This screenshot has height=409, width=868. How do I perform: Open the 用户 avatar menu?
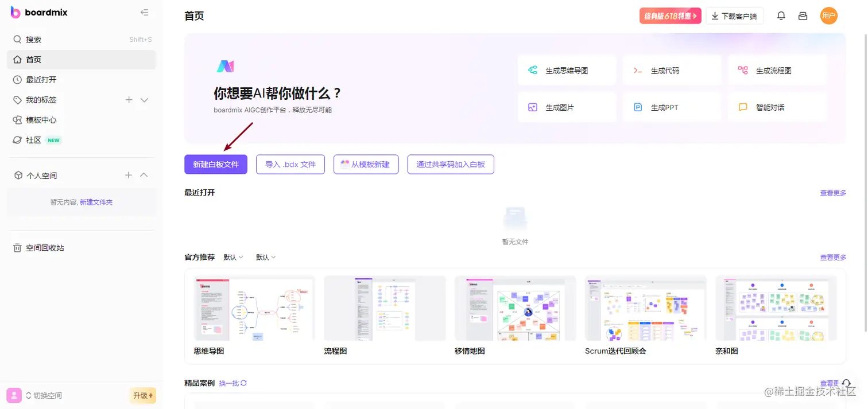point(828,16)
